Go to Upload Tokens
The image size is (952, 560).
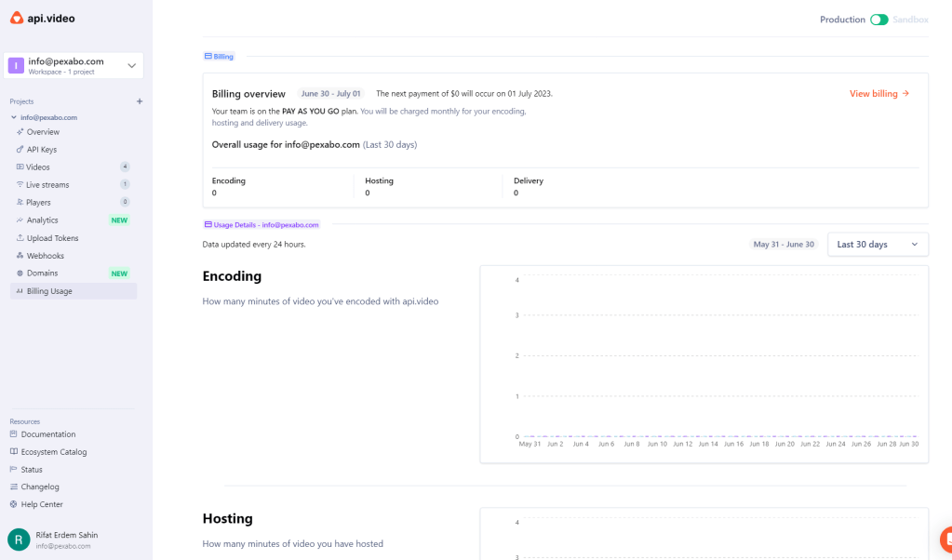pyautogui.click(x=52, y=238)
